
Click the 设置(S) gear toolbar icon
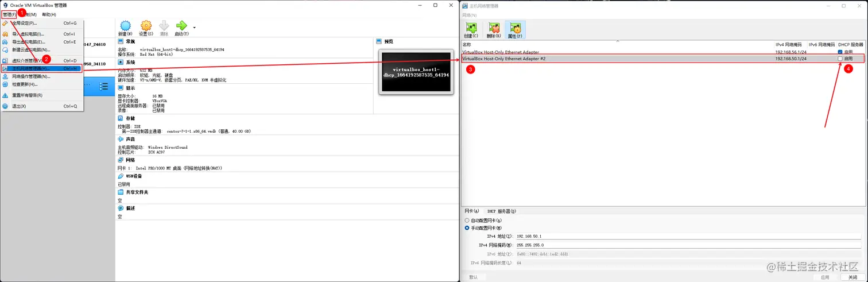coord(146,28)
